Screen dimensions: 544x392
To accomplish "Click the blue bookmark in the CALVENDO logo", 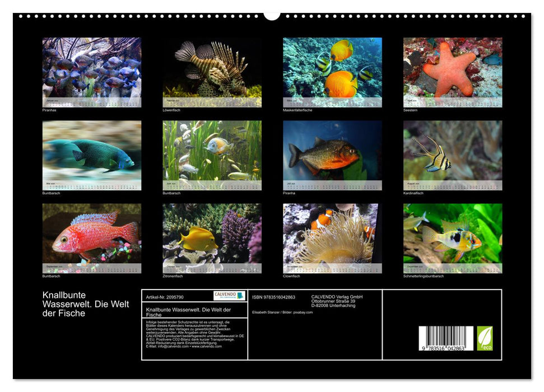I will click(x=239, y=295).
